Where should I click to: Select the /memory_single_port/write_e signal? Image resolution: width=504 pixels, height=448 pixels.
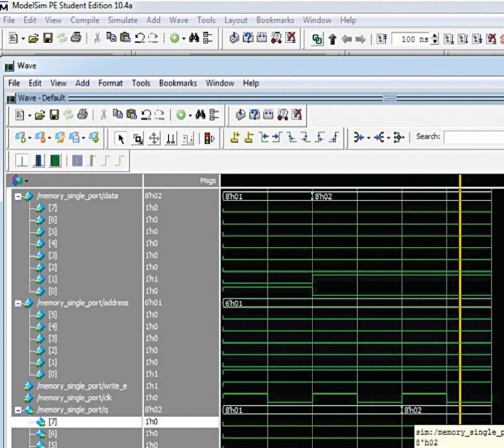tap(82, 386)
